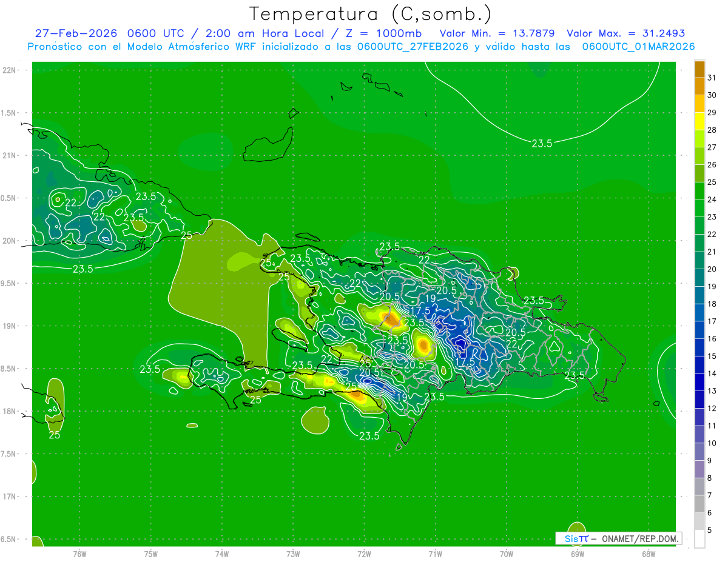Click the 23.5 label south of Hispaniola near 72W
The image size is (728, 562).
tap(369, 436)
